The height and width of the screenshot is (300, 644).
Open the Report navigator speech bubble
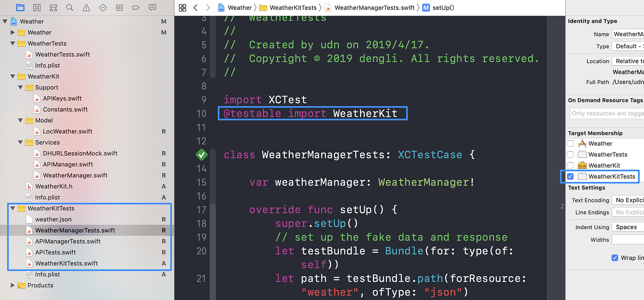coord(152,7)
